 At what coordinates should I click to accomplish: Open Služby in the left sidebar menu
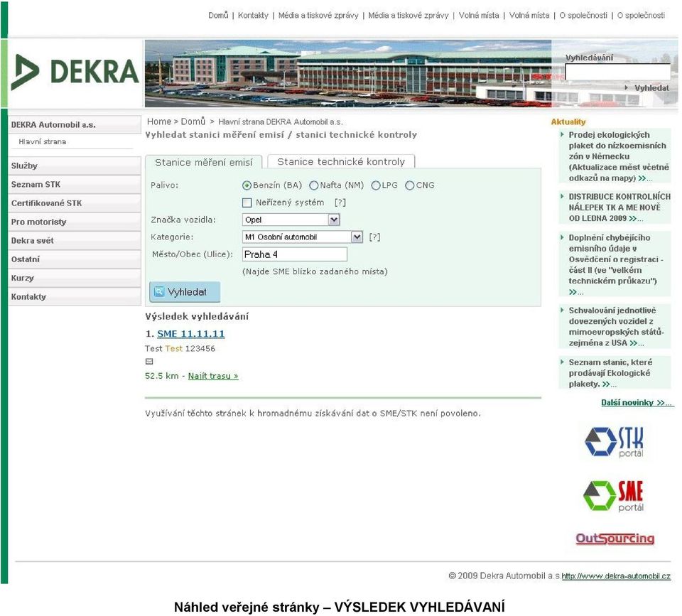[75, 166]
